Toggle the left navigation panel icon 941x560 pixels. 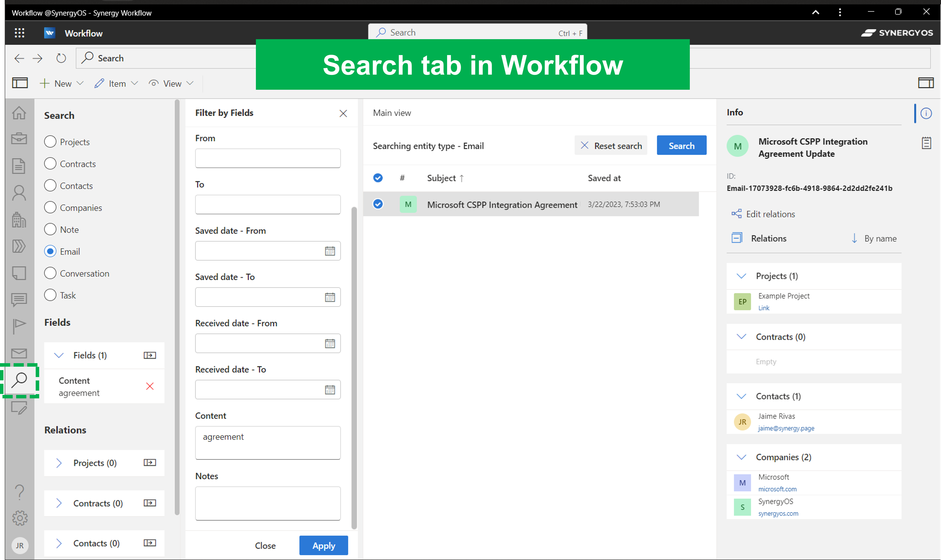20,83
